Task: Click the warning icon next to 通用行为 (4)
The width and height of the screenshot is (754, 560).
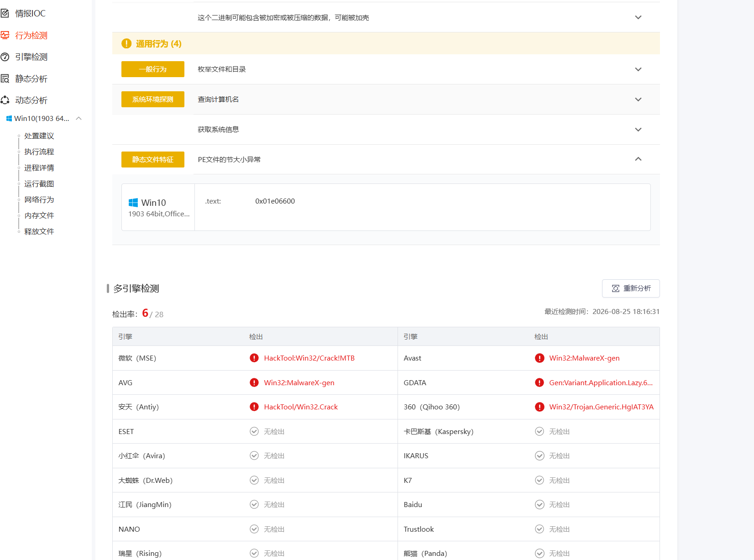Action: click(126, 43)
